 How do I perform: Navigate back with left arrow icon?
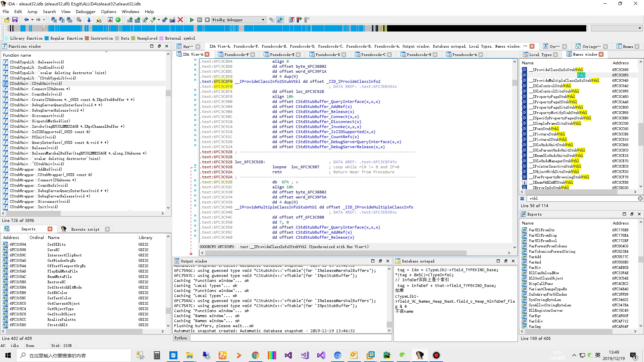(x=26, y=20)
